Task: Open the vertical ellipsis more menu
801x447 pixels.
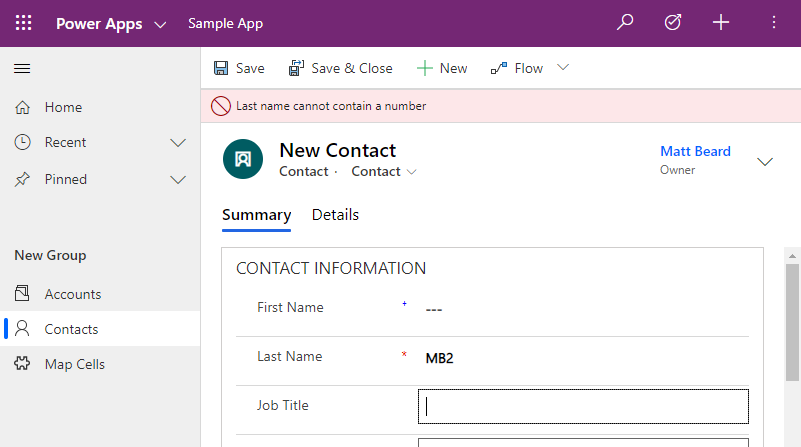Action: tap(774, 22)
